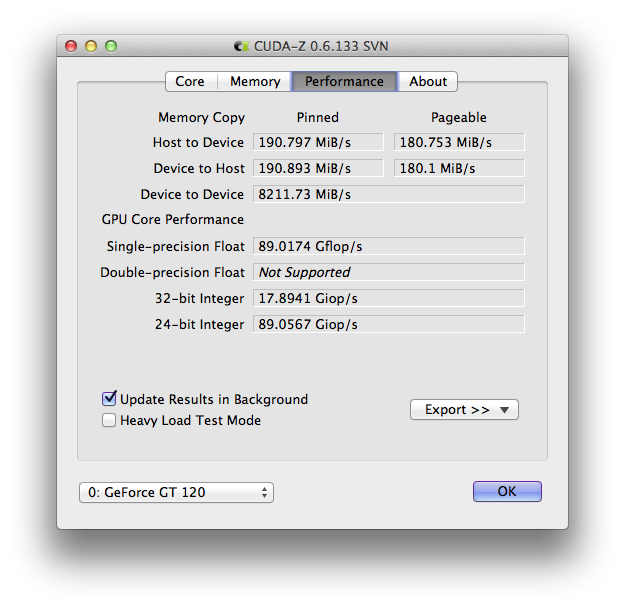Switch to the Core tab
This screenshot has width=625, height=608.
coord(190,82)
